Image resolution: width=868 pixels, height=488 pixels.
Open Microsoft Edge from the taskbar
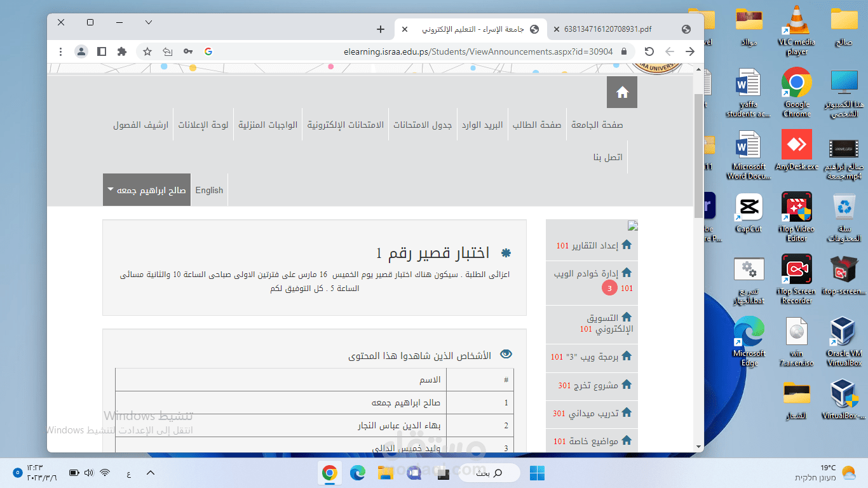[358, 473]
